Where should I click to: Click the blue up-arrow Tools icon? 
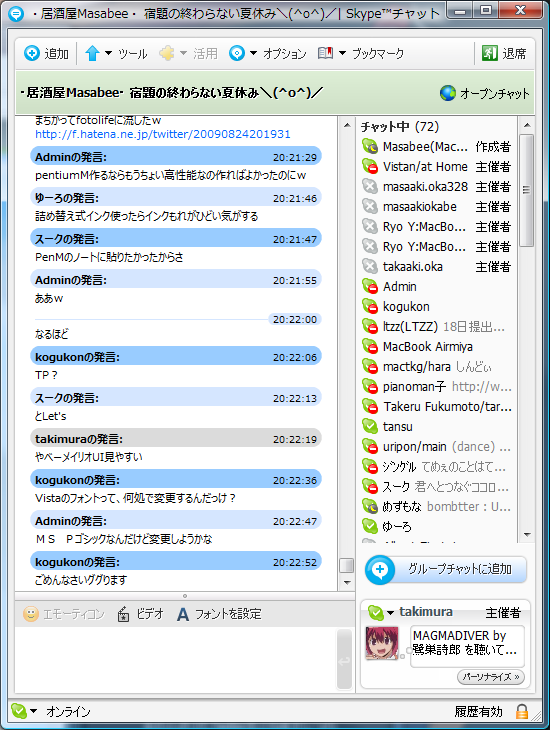(x=93, y=54)
